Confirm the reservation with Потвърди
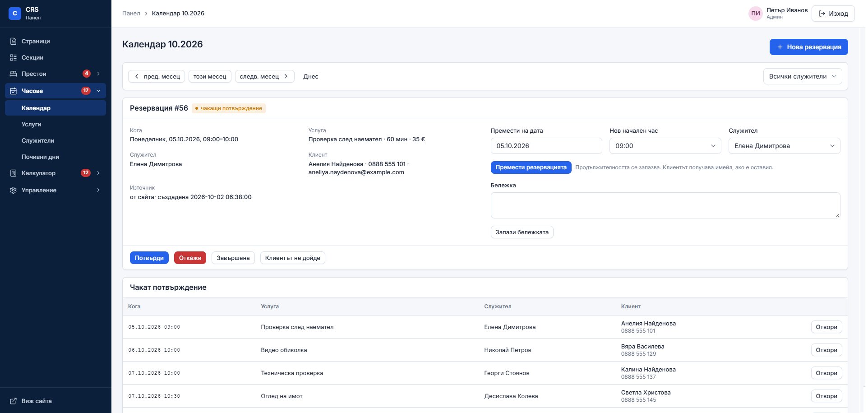868x413 pixels. [x=149, y=258]
